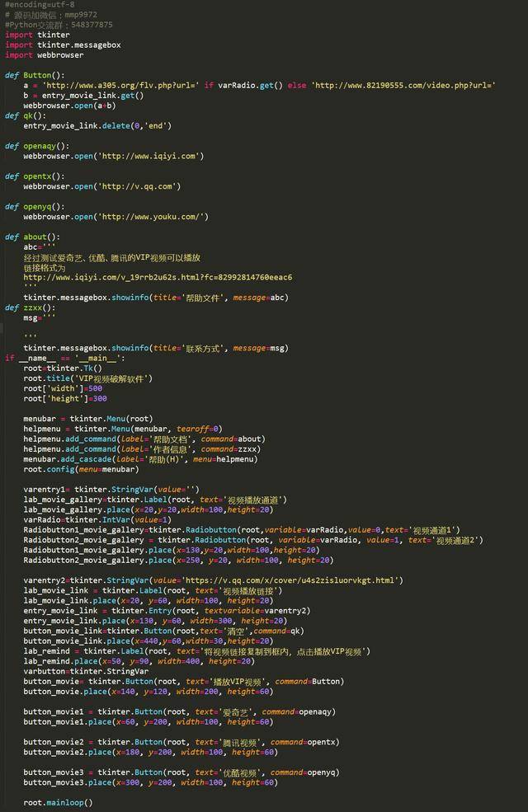
Task: Click the 'command=openyq' button_movie3 line
Action: tap(181, 772)
